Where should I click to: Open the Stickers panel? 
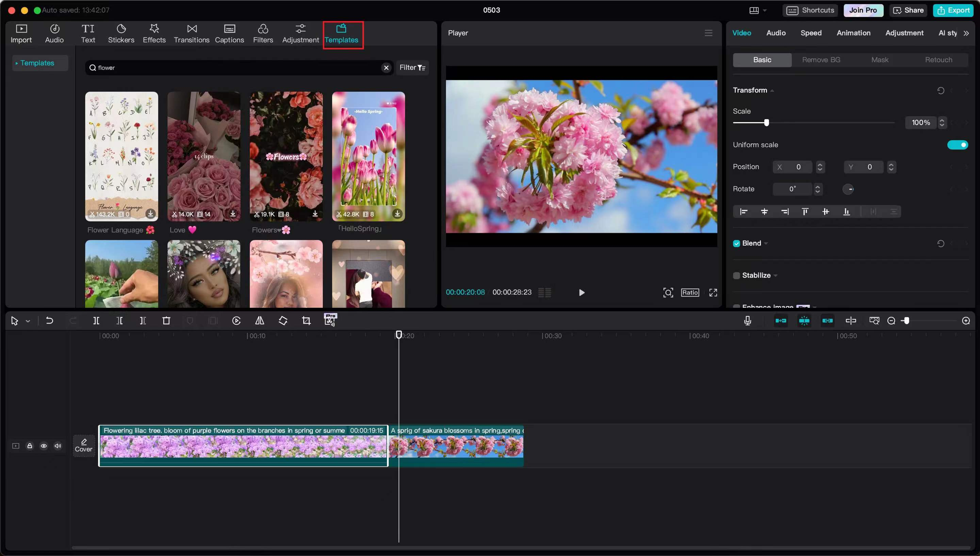pos(121,34)
